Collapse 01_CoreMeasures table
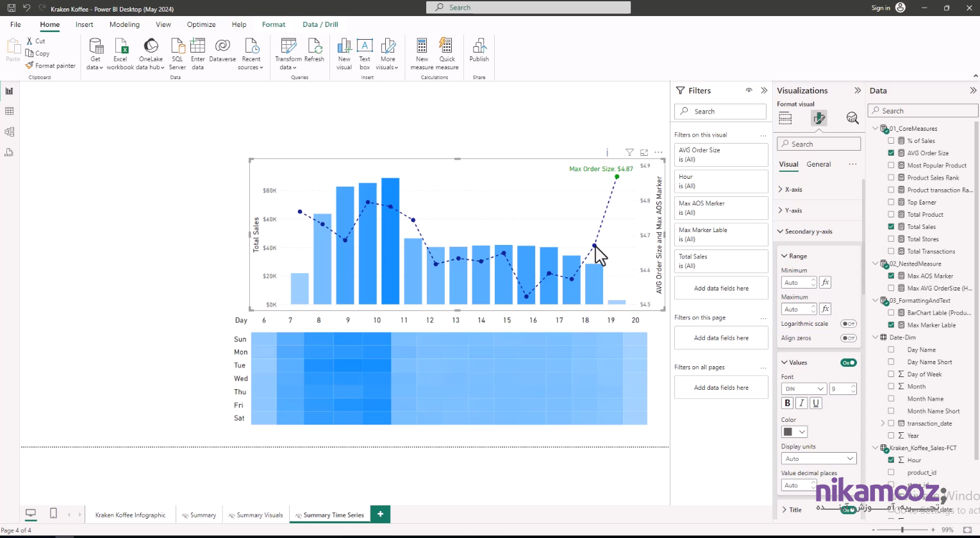 point(876,129)
